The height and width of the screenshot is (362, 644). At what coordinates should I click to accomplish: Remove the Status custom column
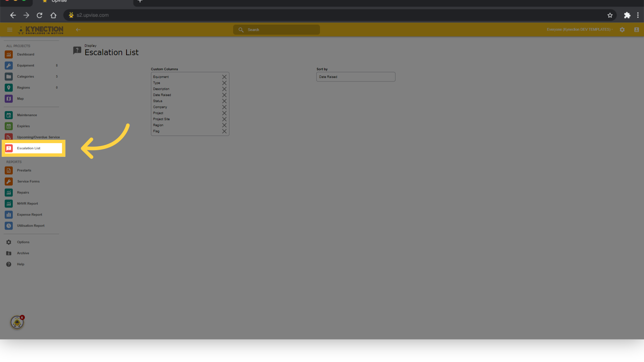pyautogui.click(x=224, y=101)
